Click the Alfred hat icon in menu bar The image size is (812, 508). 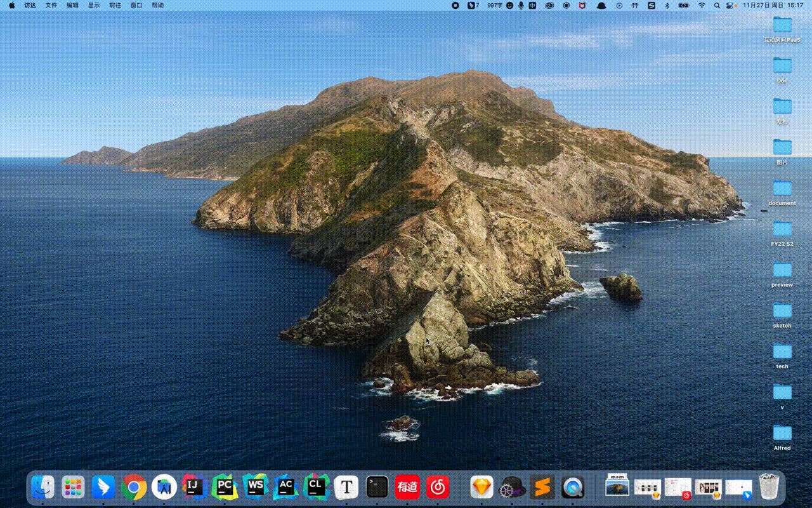coord(601,5)
